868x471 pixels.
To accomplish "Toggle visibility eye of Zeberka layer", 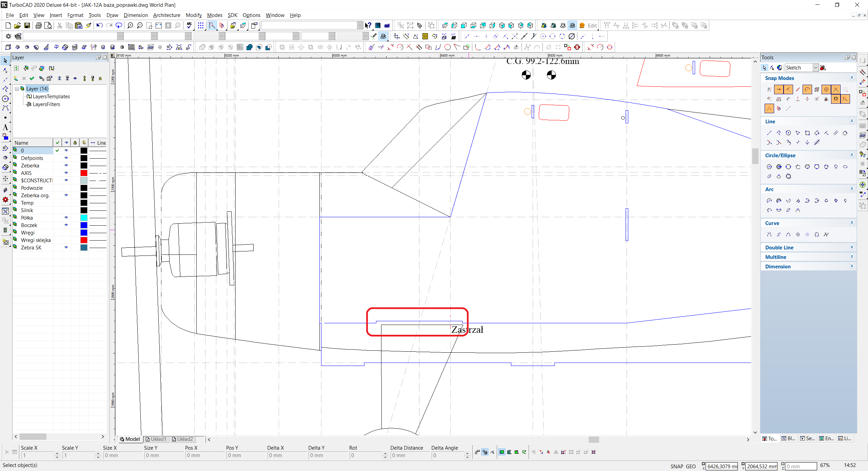I will pyautogui.click(x=66, y=165).
